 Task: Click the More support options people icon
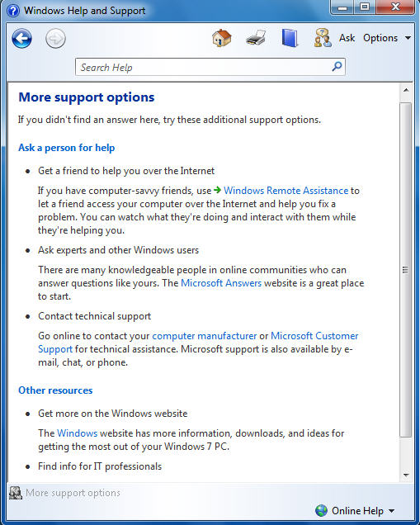[16, 493]
